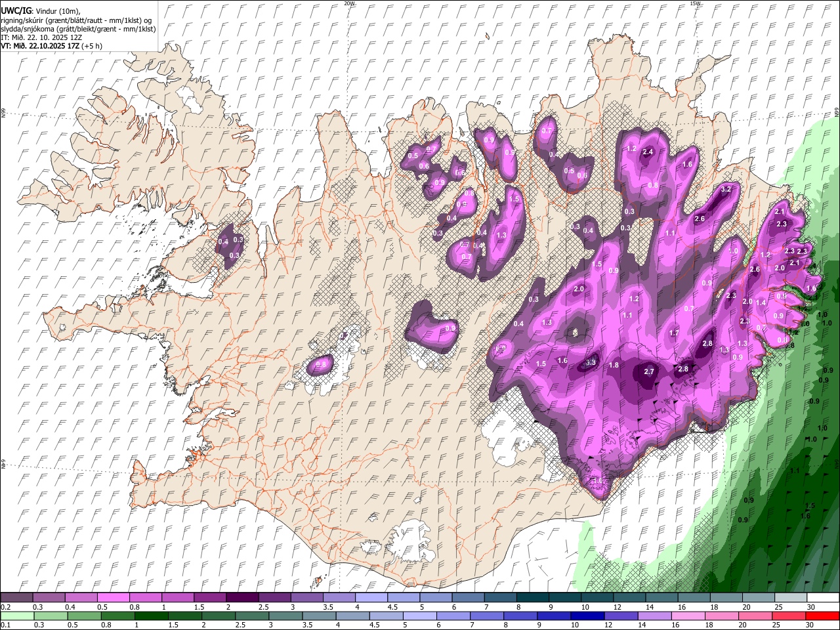The width and height of the screenshot is (840, 630).
Task: Choose the lavender upper-row swatch labeled 4
Action: click(371, 598)
